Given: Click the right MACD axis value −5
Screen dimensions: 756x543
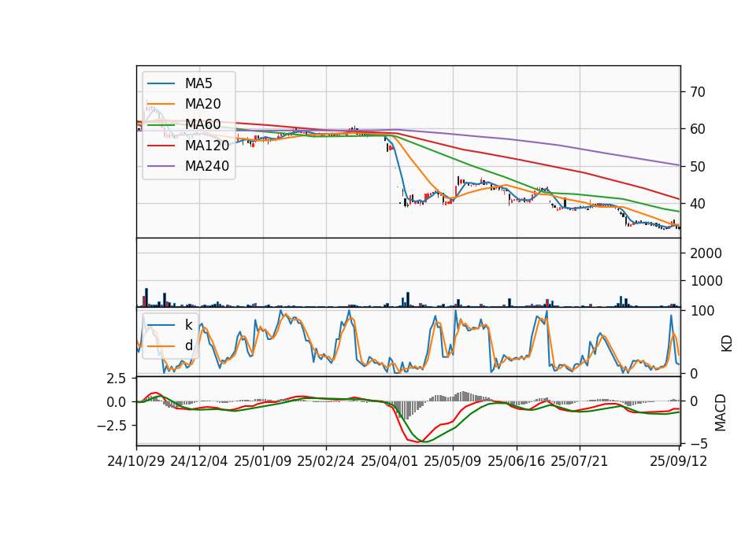Looking at the screenshot, I should click(x=699, y=443).
